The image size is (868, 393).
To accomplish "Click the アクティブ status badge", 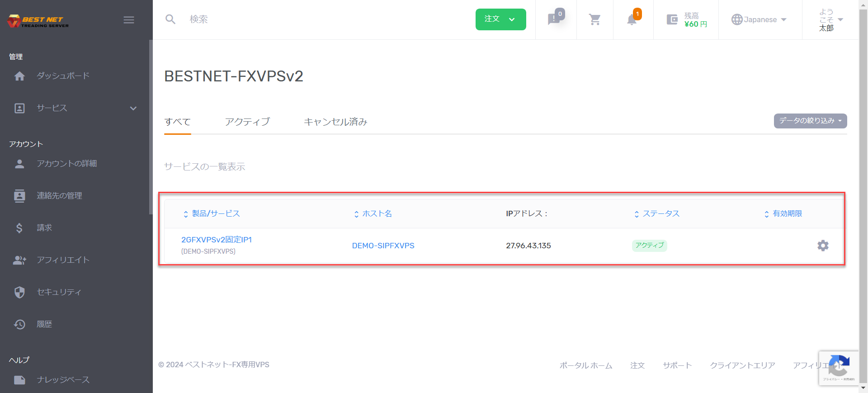I will coord(650,245).
